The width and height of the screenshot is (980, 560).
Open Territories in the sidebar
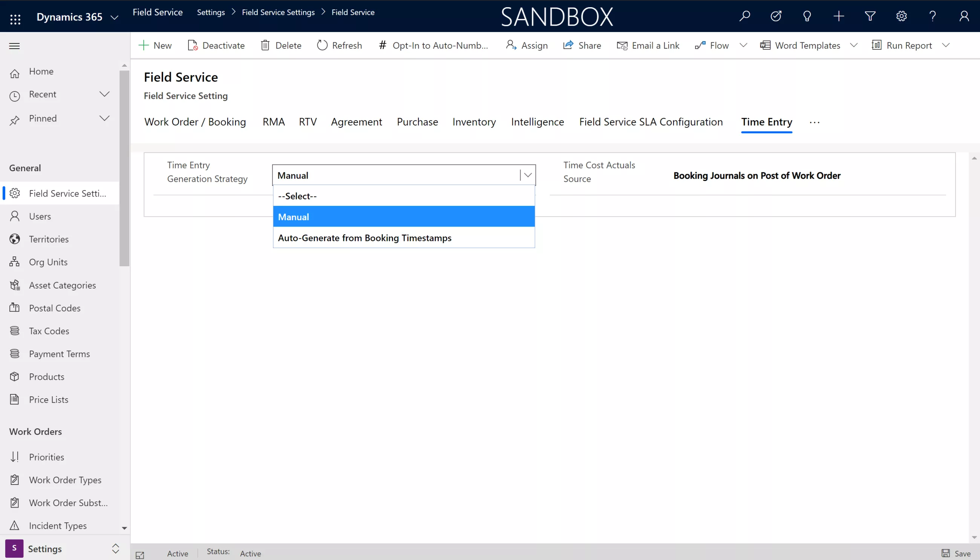tap(49, 239)
